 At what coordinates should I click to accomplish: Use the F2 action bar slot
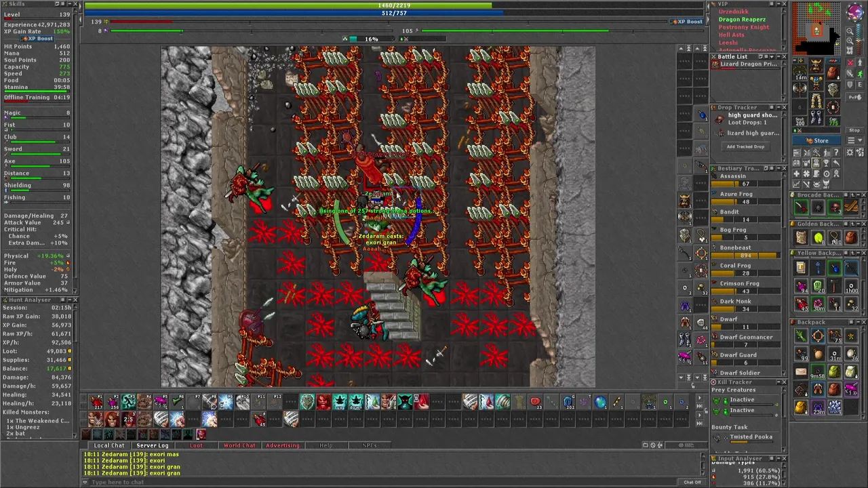tap(113, 401)
